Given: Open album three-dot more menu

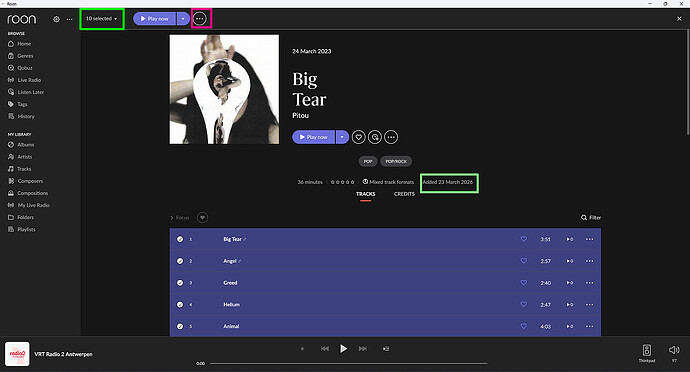Looking at the screenshot, I should coord(391,137).
